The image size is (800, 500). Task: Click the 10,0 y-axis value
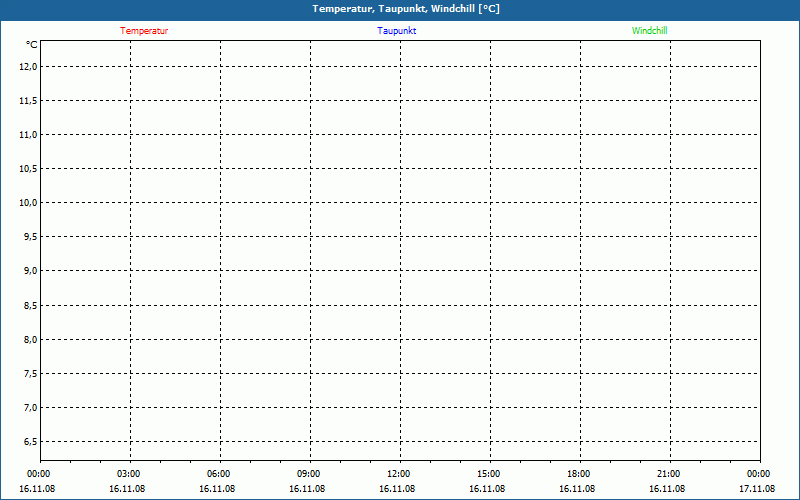pos(28,203)
